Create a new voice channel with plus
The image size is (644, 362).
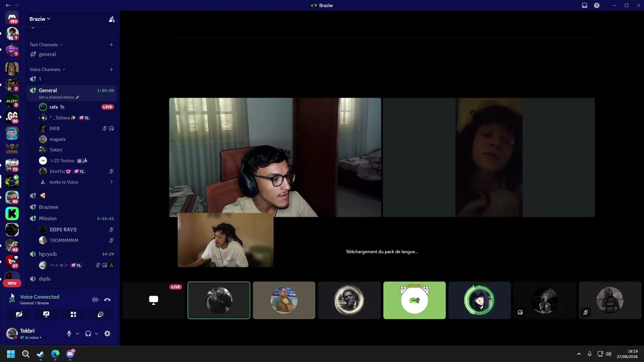tap(111, 69)
